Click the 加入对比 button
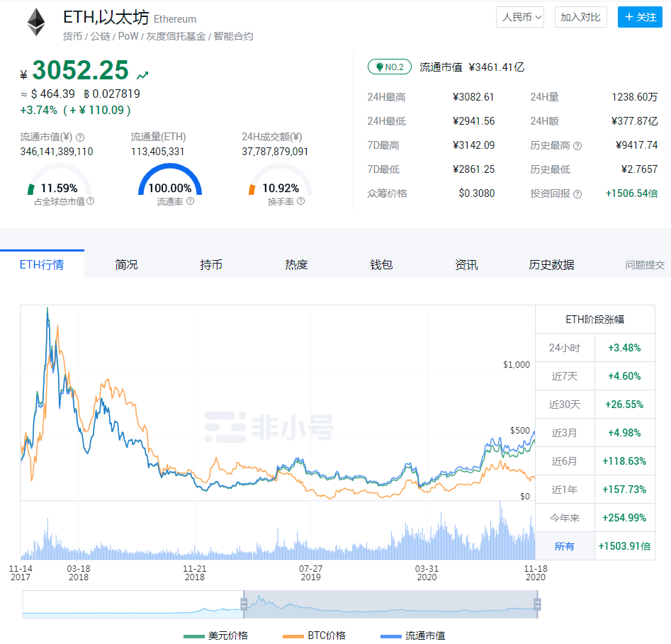The height and width of the screenshot is (644, 671). [581, 17]
